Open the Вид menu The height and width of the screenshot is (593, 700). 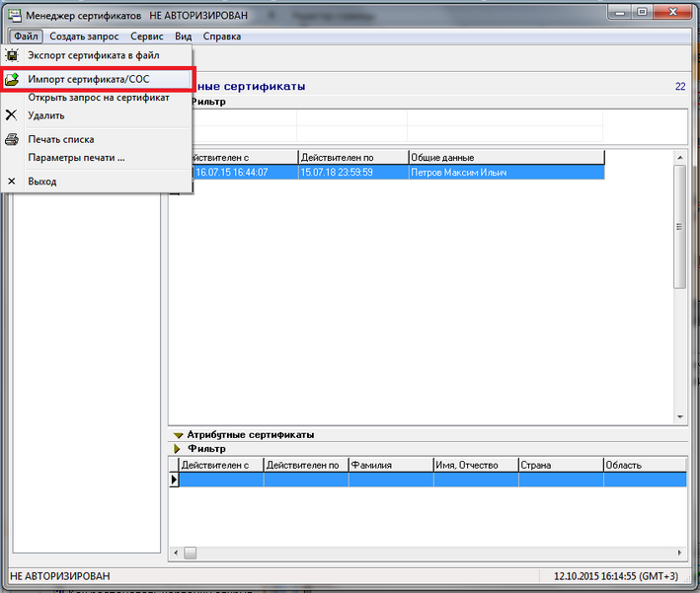pos(183,36)
